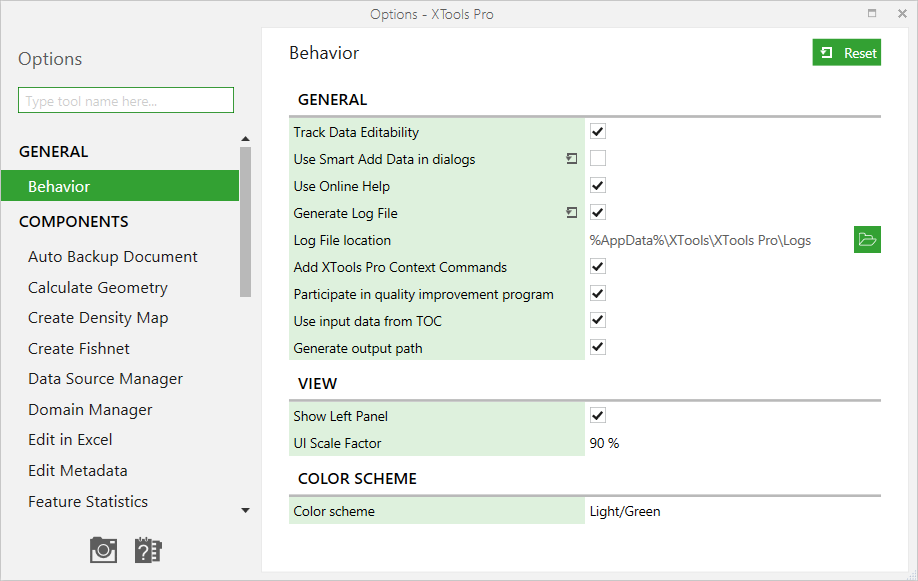Viewport: 918px width, 581px height.
Task: Toggle Track Data Editability checkbox
Action: click(x=598, y=131)
